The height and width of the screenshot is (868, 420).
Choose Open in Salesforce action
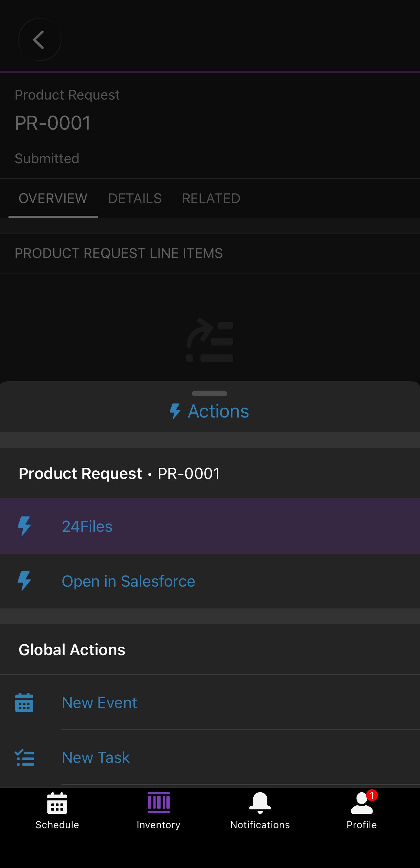[x=210, y=581]
